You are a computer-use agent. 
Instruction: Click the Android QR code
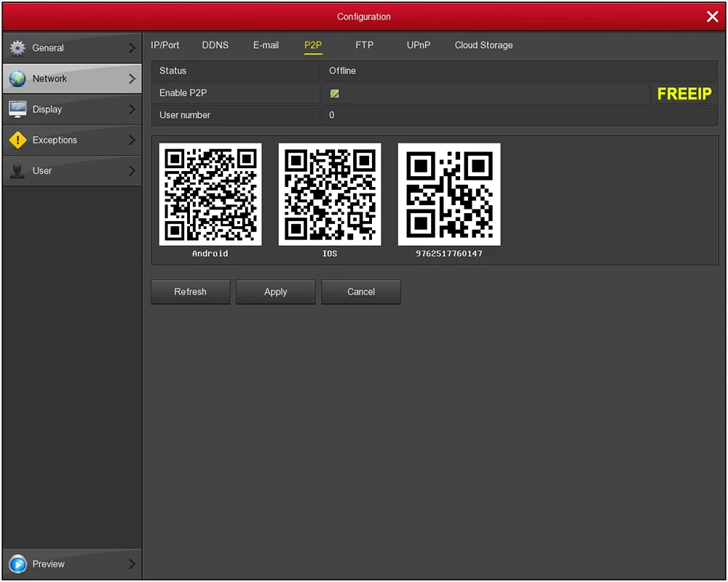click(210, 194)
